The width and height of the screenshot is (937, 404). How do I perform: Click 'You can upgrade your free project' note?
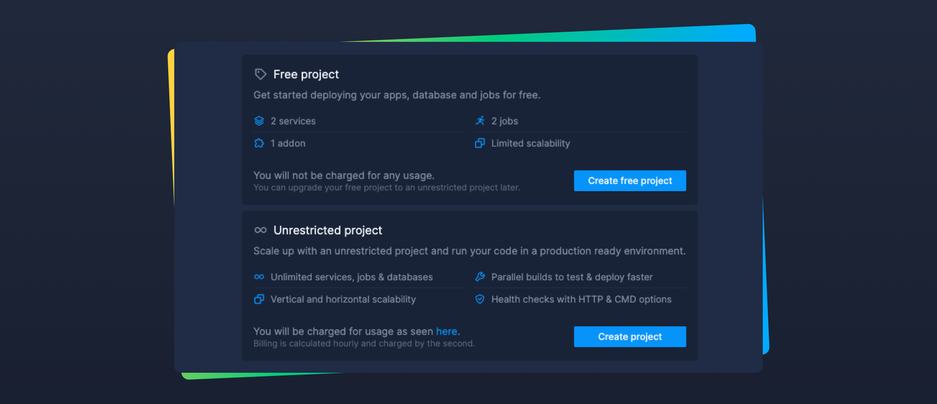[387, 188]
